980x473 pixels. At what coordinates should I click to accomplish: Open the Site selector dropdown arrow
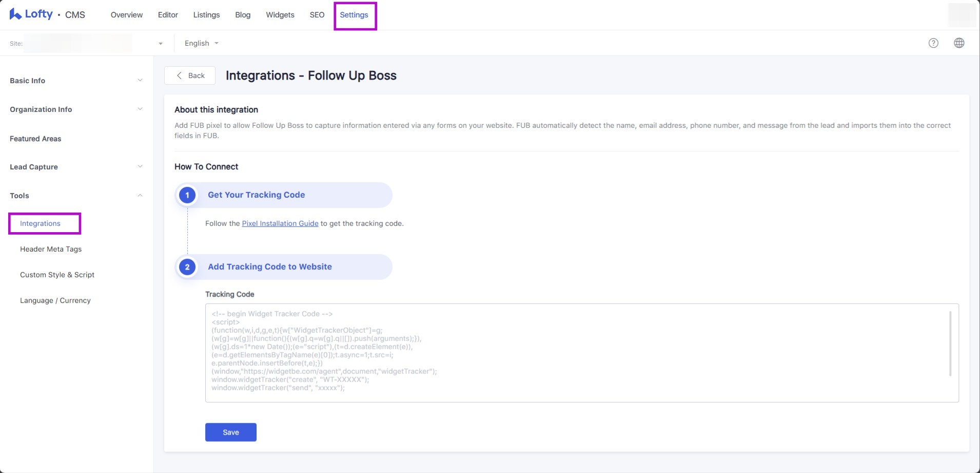(x=161, y=44)
